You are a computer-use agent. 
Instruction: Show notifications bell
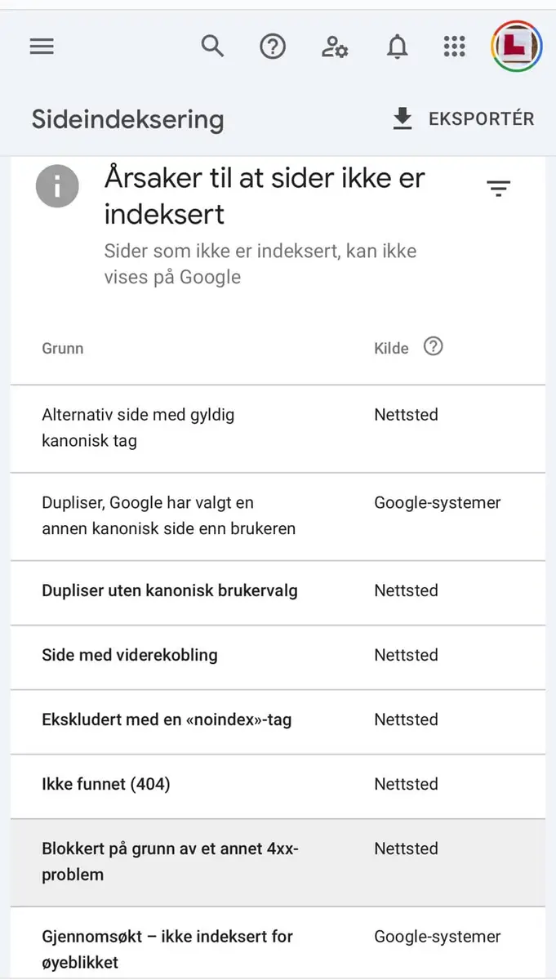click(x=397, y=47)
